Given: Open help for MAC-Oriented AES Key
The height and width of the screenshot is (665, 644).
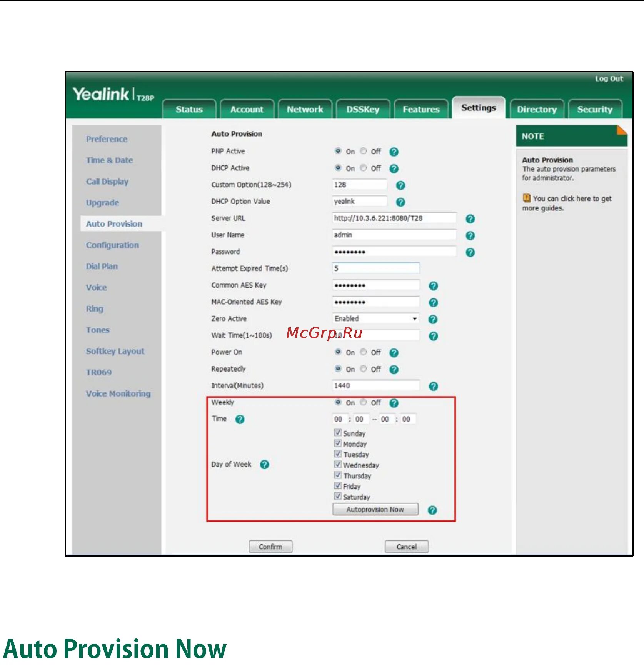Looking at the screenshot, I should 433,303.
